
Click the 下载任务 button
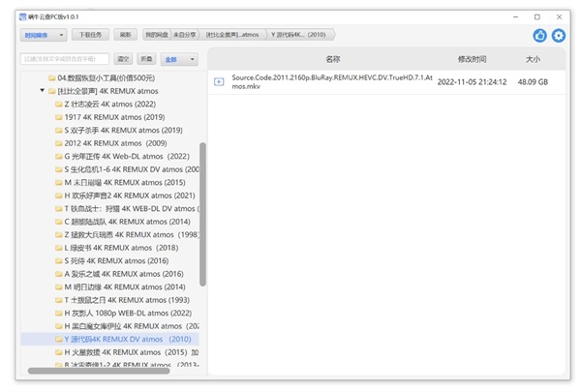click(x=90, y=35)
